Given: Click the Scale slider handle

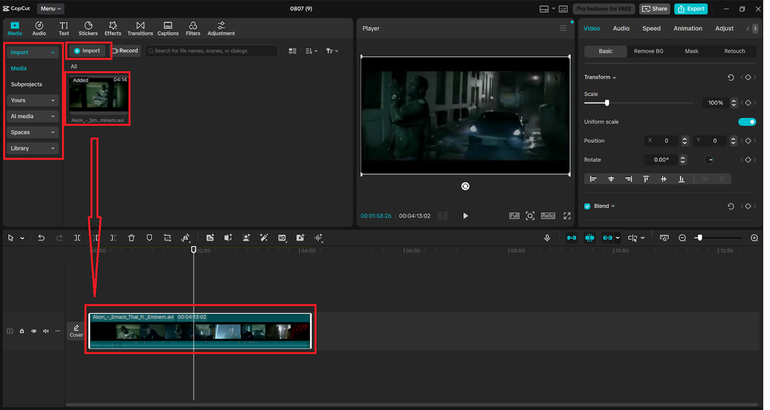Looking at the screenshot, I should (606, 103).
